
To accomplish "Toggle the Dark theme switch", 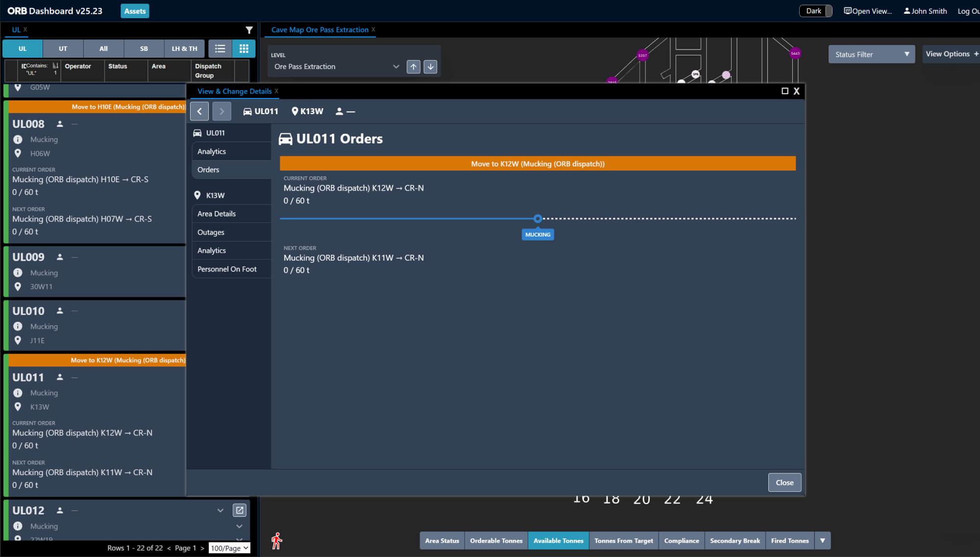I will [x=816, y=11].
